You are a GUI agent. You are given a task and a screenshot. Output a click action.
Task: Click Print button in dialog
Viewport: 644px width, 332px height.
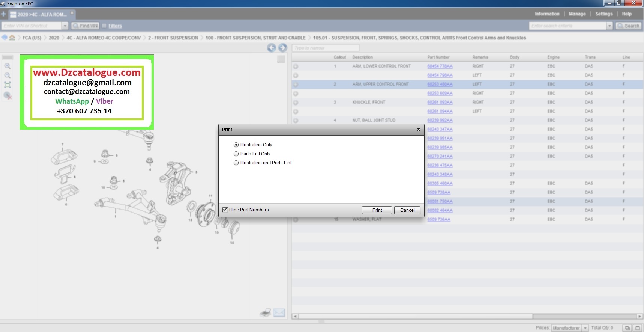click(x=377, y=210)
